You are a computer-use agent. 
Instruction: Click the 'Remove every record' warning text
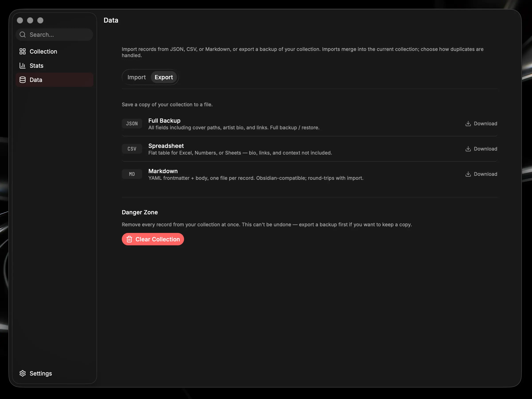pos(267,225)
